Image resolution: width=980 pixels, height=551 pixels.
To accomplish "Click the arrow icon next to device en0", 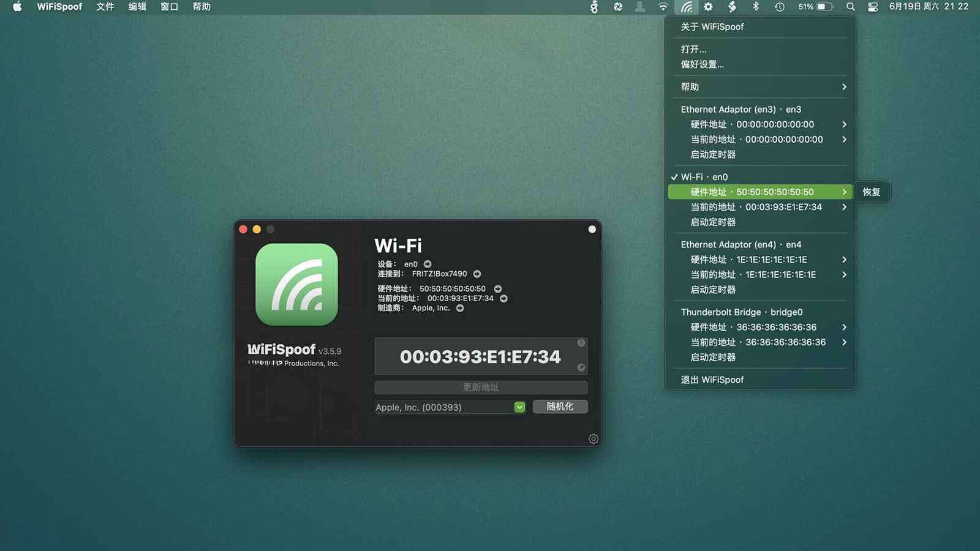I will click(x=428, y=264).
